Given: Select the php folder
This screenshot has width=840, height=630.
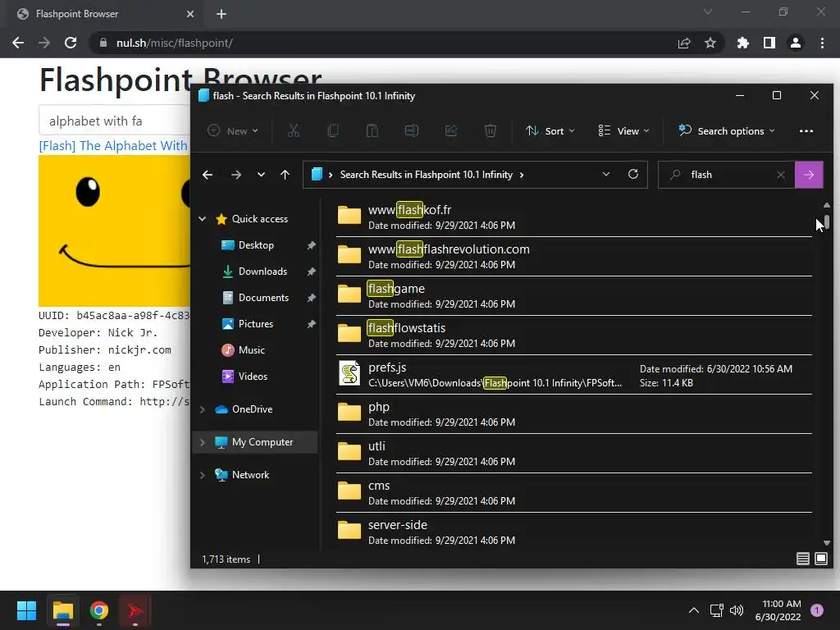Looking at the screenshot, I should [573, 414].
